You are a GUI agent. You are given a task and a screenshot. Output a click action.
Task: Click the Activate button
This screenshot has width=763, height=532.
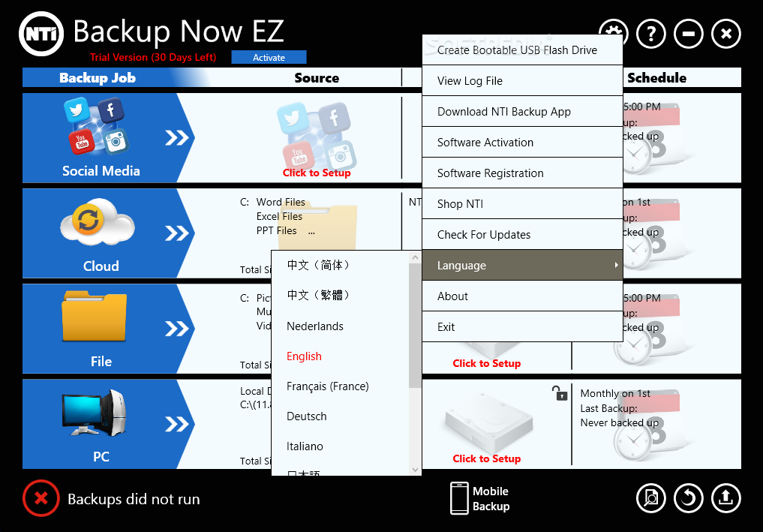coord(269,57)
